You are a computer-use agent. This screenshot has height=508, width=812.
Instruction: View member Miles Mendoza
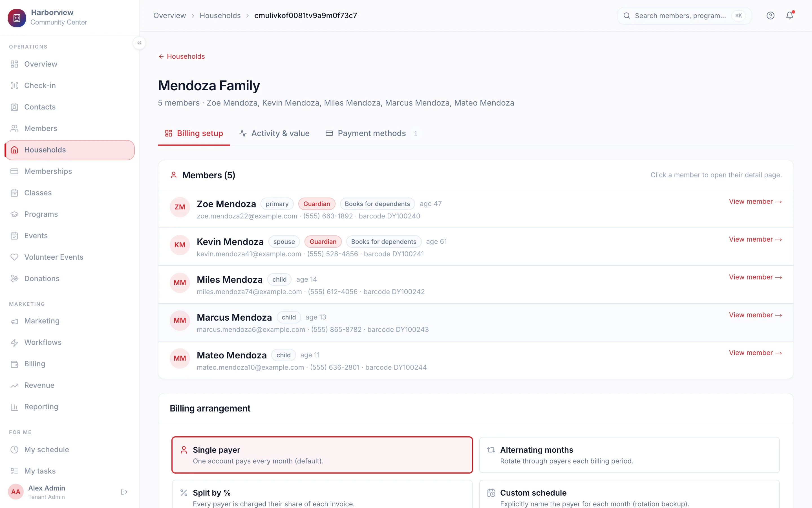click(x=755, y=277)
